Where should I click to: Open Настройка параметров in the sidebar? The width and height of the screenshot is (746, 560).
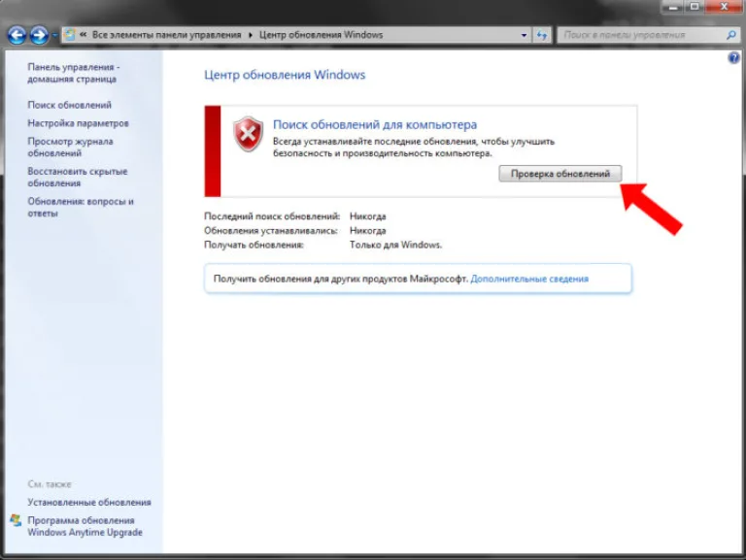78,123
